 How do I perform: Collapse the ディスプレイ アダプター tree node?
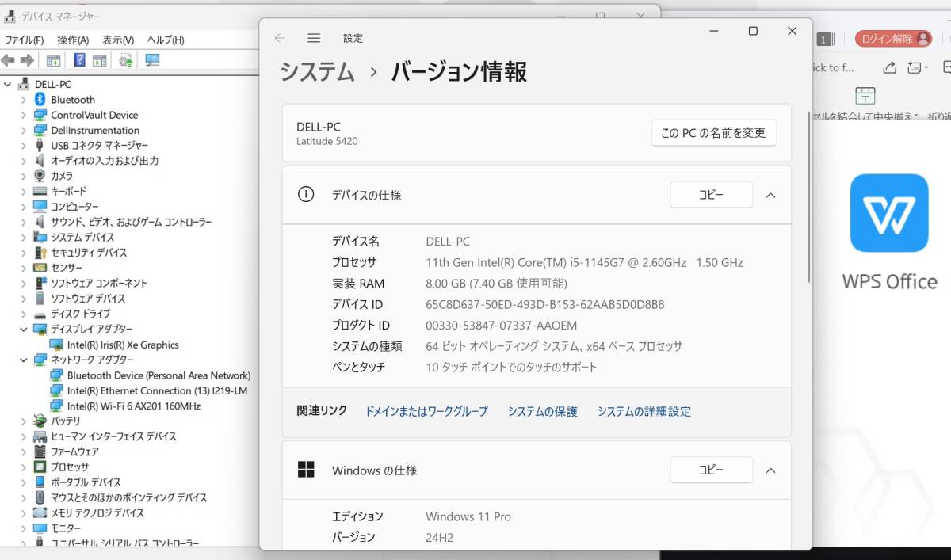click(x=24, y=330)
